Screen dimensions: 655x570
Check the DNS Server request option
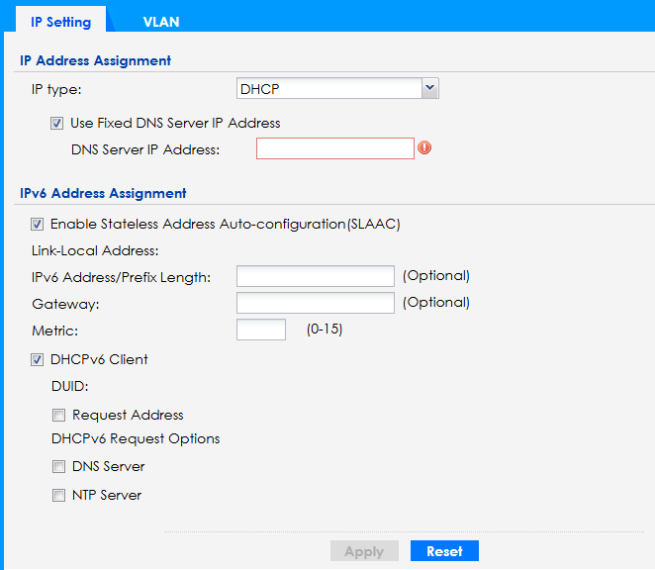click(x=59, y=466)
